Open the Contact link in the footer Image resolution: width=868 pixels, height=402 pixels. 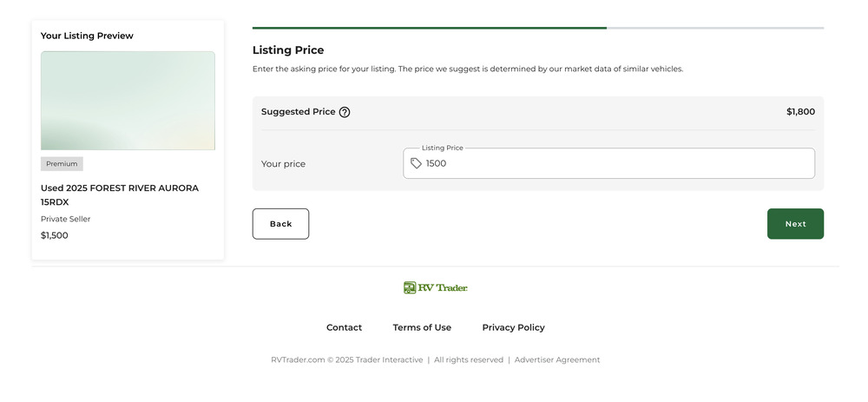tap(344, 327)
